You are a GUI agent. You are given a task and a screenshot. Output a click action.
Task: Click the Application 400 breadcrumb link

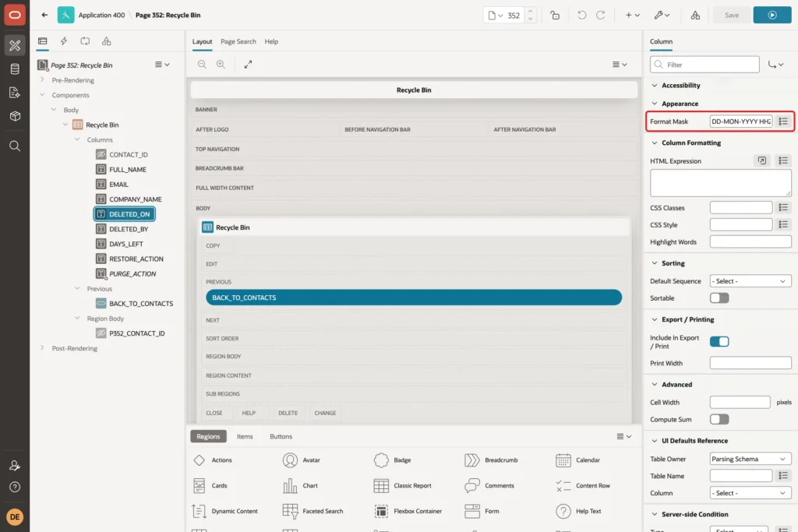pyautogui.click(x=101, y=15)
